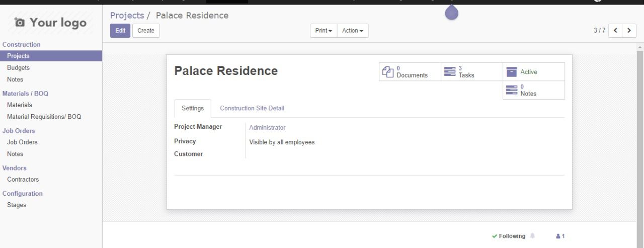This screenshot has width=644, height=248.
Task: Click the Create button
Action: (x=146, y=31)
